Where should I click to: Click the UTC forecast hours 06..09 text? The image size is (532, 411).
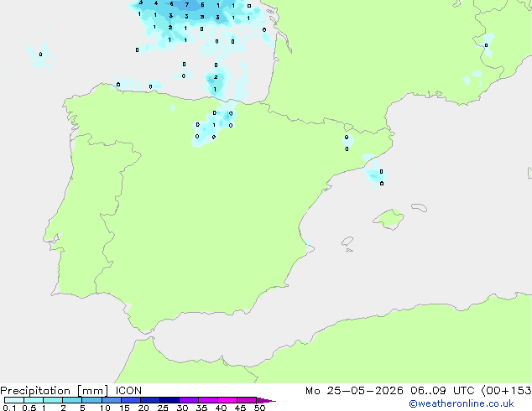click(428, 391)
